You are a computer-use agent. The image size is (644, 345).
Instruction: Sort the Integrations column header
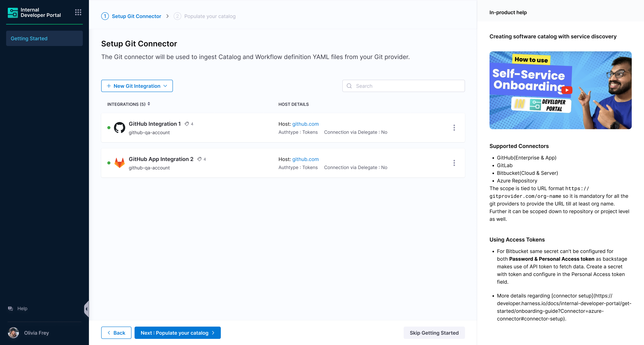pyautogui.click(x=149, y=104)
